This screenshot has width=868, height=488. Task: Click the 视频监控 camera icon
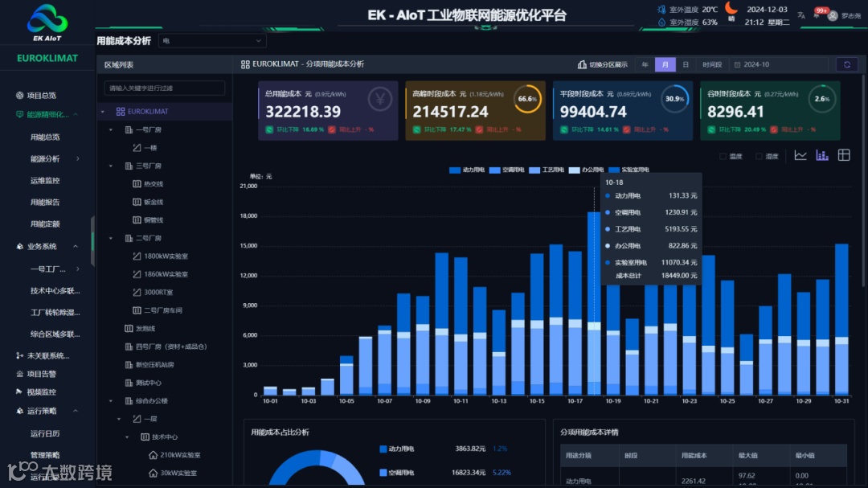(x=19, y=392)
